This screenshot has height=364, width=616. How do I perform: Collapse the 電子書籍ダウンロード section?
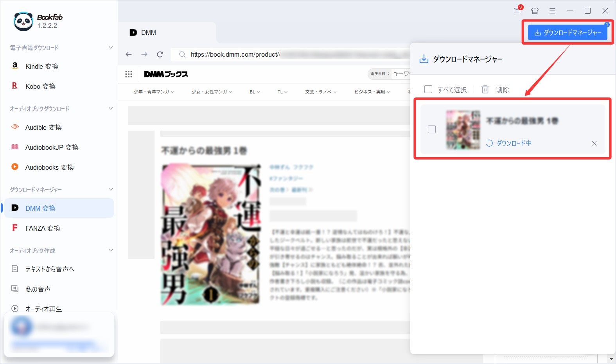111,48
